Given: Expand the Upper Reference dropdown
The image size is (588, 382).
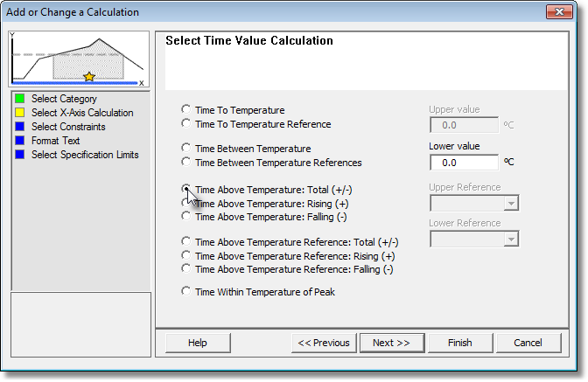Looking at the screenshot, I should tap(511, 204).
